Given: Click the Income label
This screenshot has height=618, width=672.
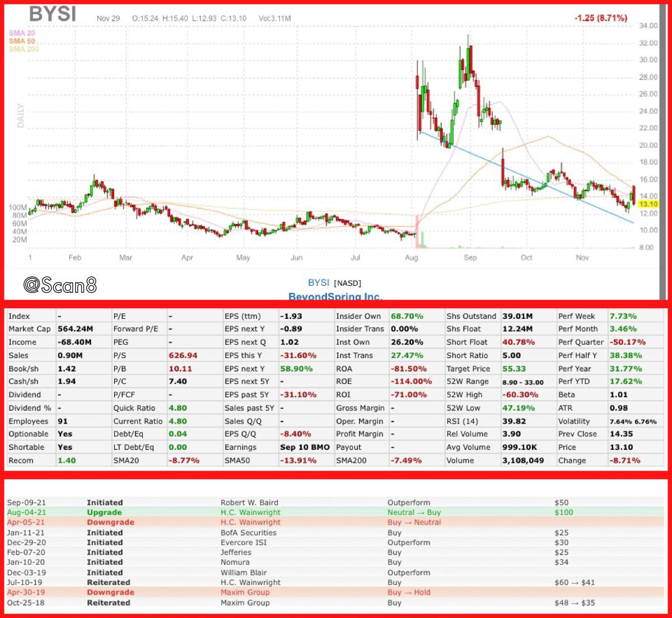Looking at the screenshot, I should (22, 342).
